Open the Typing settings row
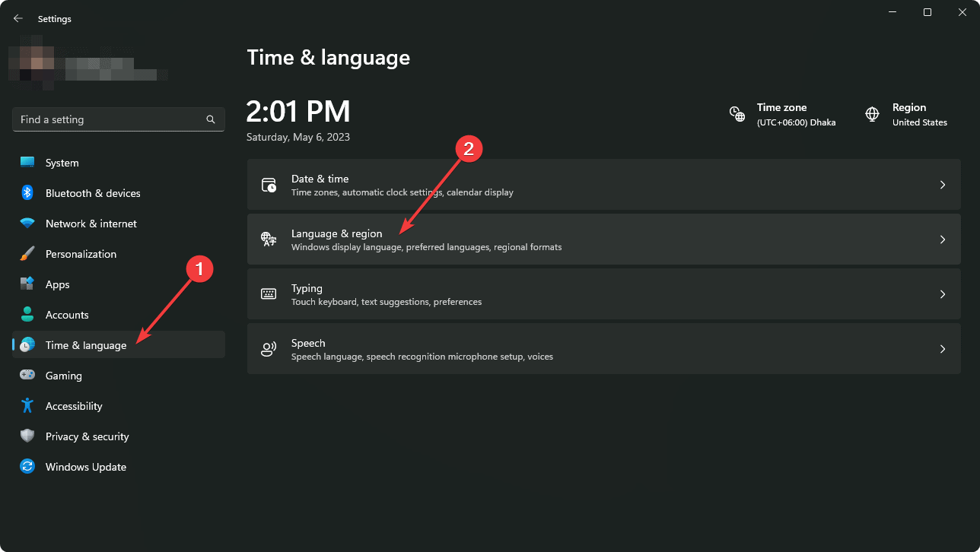This screenshot has height=552, width=980. tap(603, 294)
